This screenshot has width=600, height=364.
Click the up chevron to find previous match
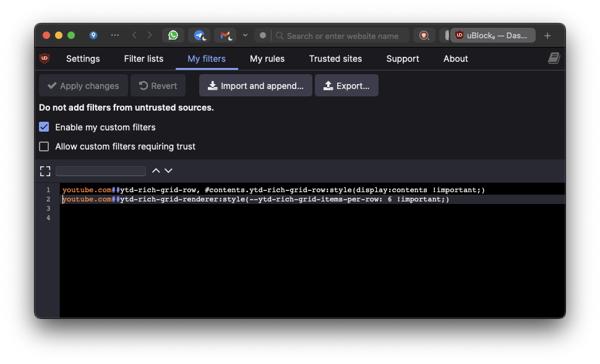coord(156,171)
